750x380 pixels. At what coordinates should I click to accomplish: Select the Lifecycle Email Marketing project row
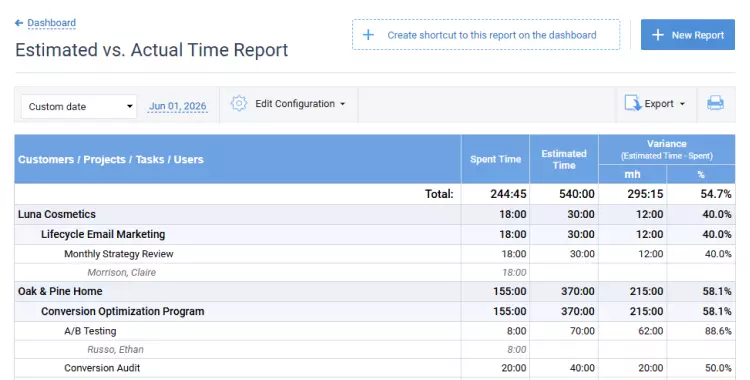375,235
